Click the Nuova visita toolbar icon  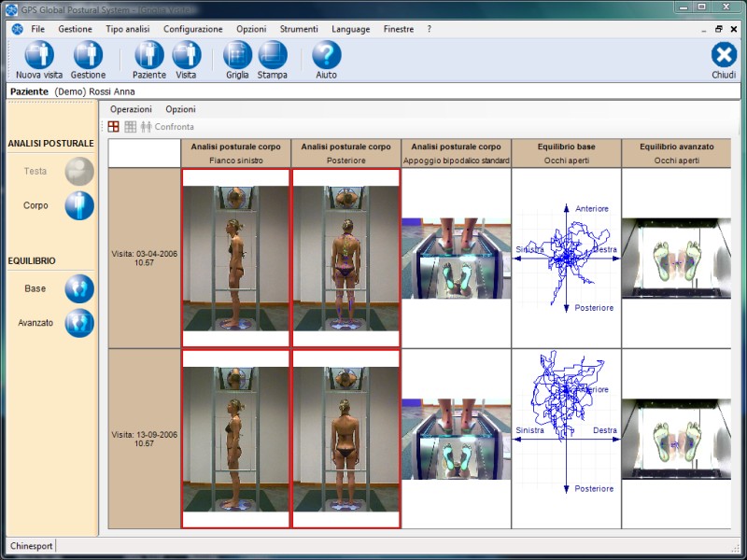(x=39, y=55)
